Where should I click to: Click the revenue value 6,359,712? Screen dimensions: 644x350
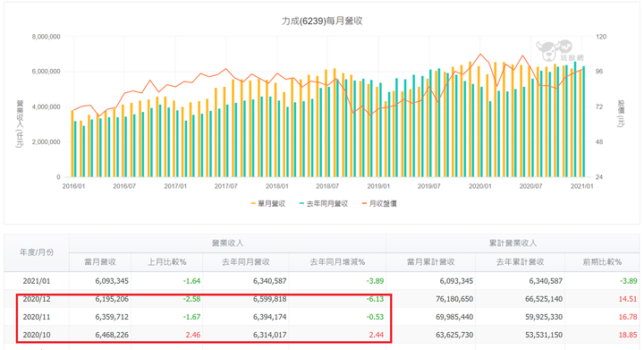click(112, 317)
